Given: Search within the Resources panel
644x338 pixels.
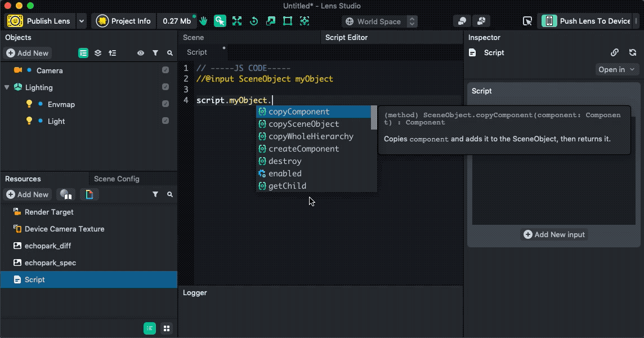Looking at the screenshot, I should 169,194.
